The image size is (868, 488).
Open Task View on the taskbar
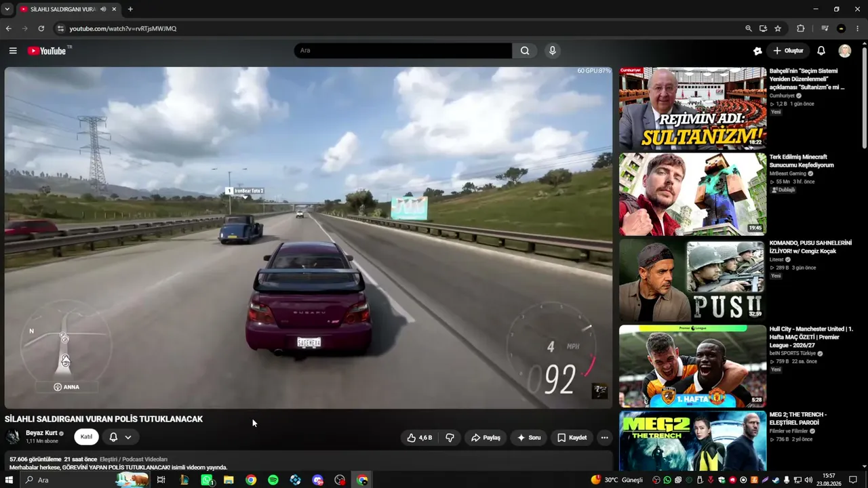click(x=161, y=480)
